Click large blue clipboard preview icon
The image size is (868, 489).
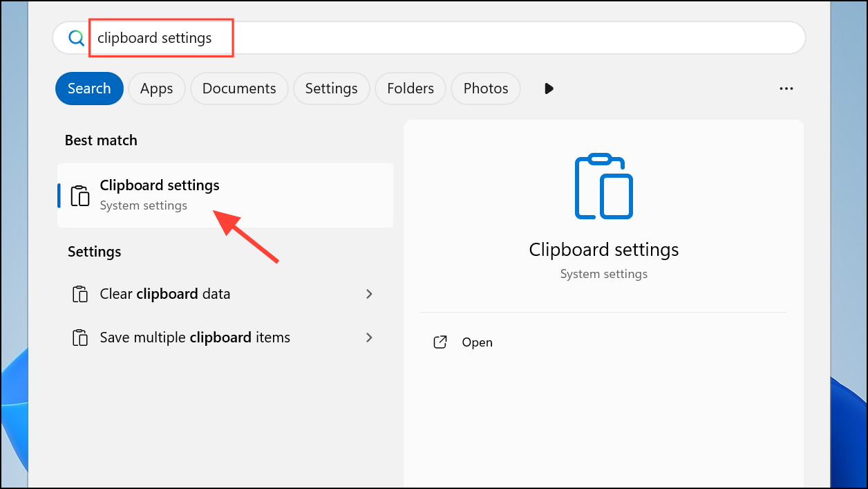(604, 187)
